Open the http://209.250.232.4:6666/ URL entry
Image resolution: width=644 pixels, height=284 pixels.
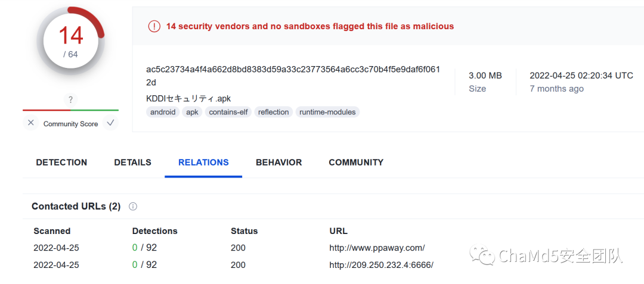pos(381,264)
